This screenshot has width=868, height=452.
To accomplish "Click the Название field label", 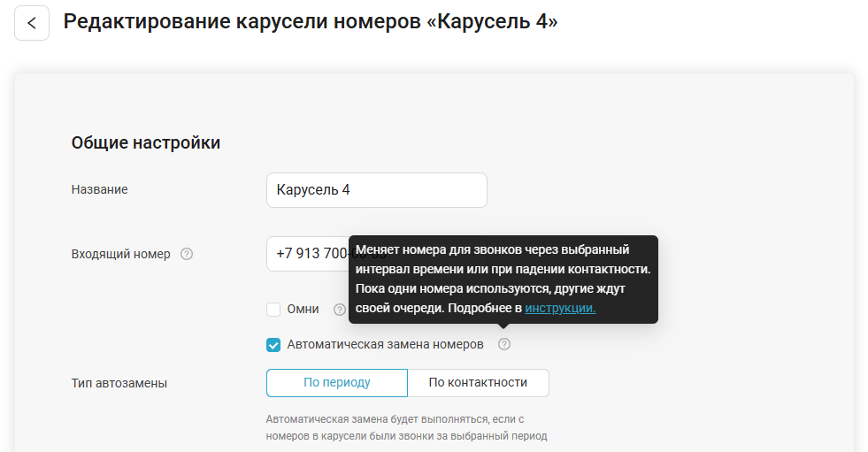I will point(100,190).
